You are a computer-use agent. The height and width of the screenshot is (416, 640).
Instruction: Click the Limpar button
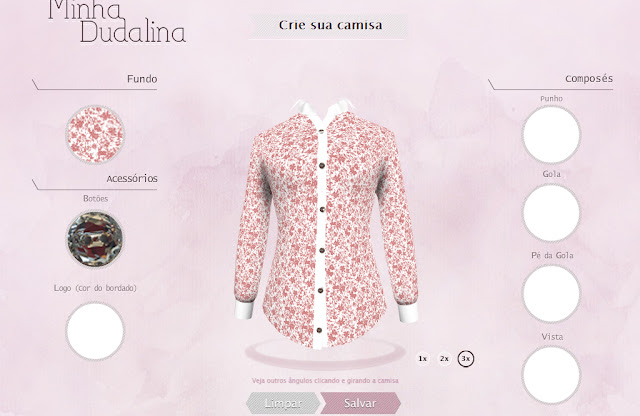(x=283, y=403)
